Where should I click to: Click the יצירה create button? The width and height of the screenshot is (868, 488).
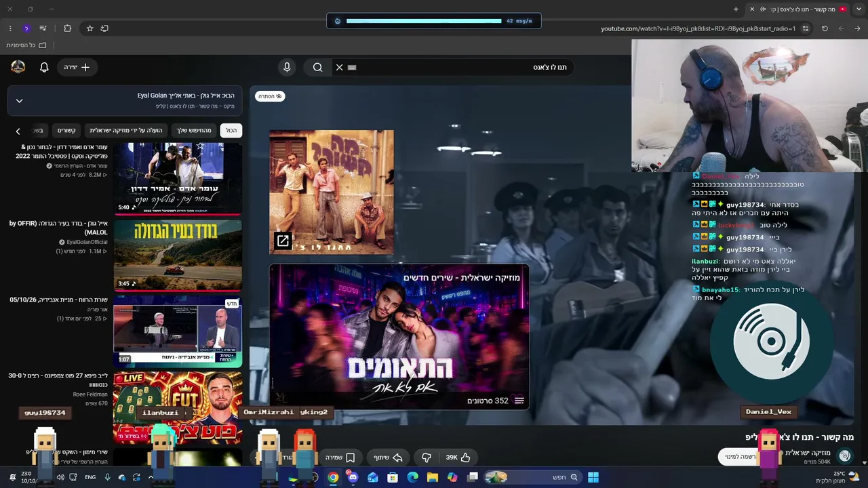[77, 67]
